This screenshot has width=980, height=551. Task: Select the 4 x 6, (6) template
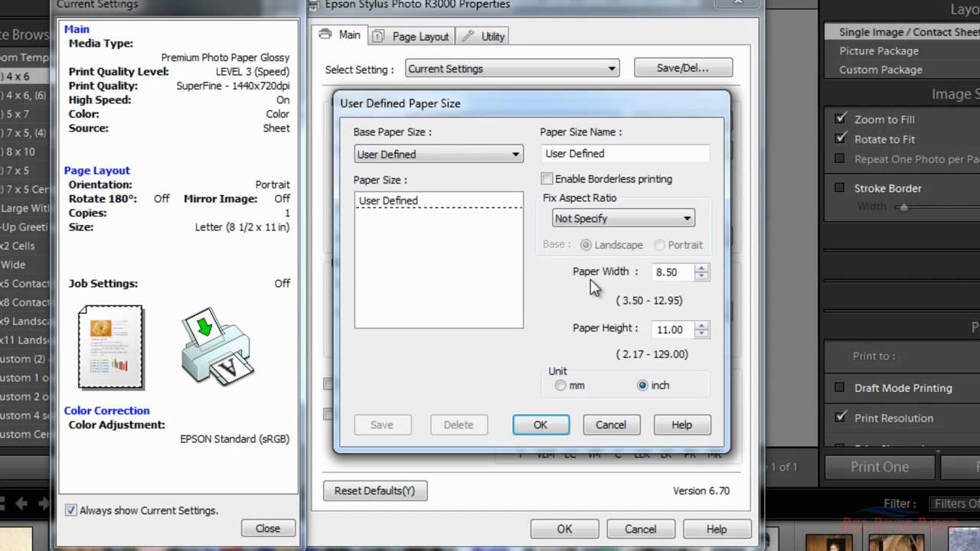tap(26, 96)
